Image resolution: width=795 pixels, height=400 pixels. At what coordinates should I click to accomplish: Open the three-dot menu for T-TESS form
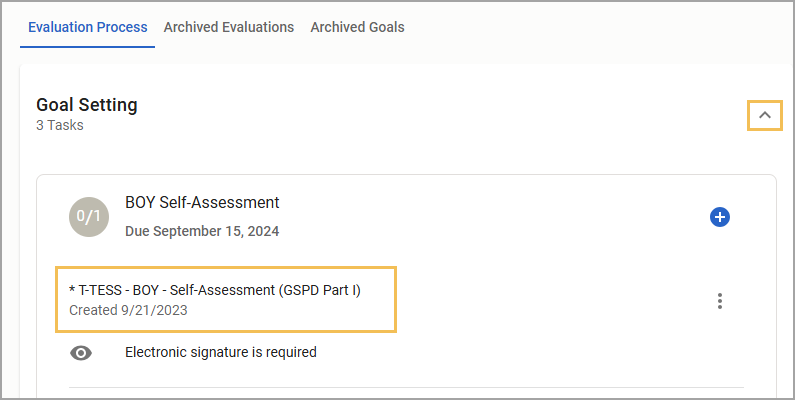tap(719, 301)
